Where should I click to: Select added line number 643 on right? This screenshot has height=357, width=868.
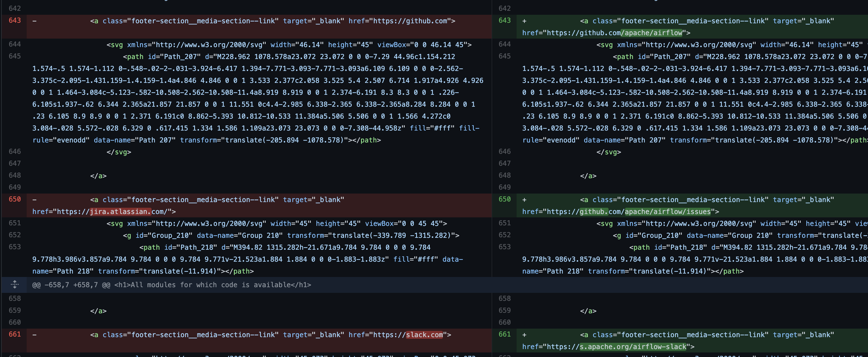pos(504,20)
